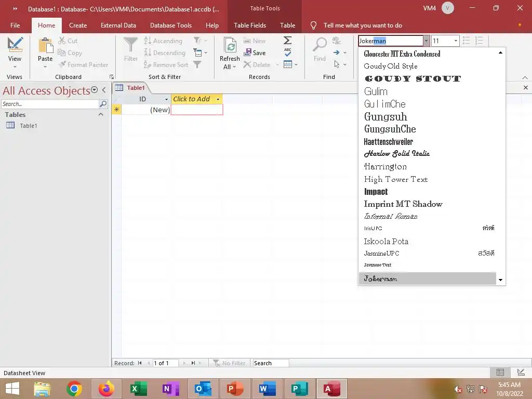
Task: Open ID column header dropdown
Action: [x=166, y=99]
